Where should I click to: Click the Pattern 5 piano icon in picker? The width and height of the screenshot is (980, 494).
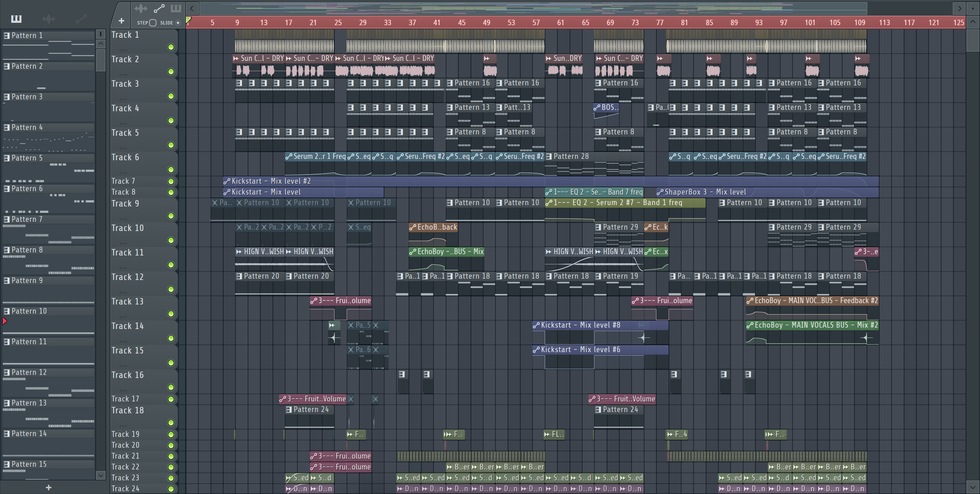[6, 158]
